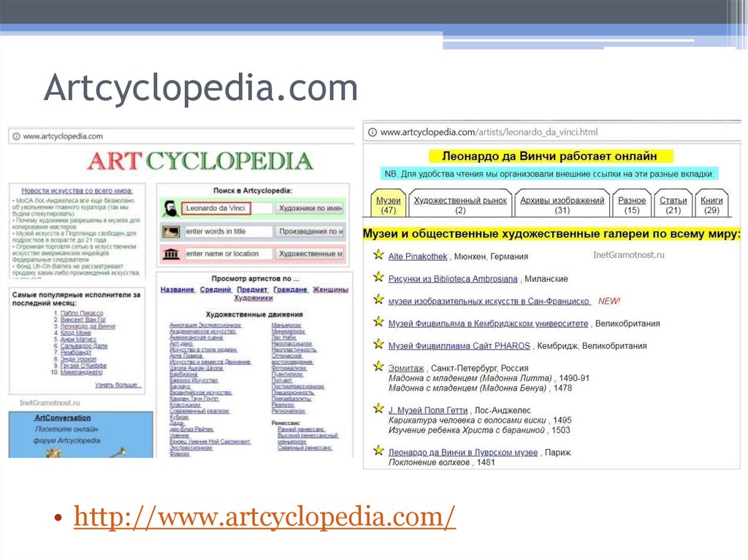
Task: Open the Музей Фицвиллиама Сайт PHAROS link
Action: point(459,346)
